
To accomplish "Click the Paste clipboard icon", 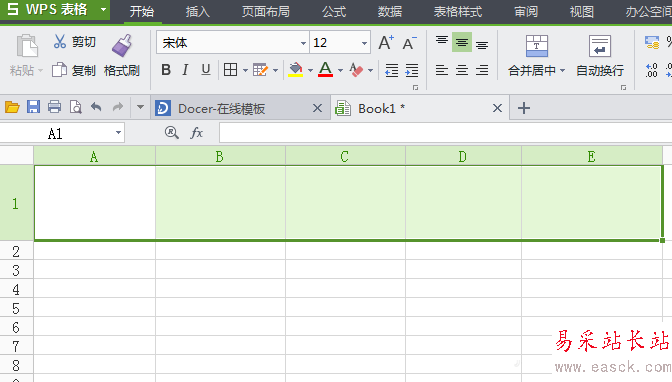I will tap(27, 46).
